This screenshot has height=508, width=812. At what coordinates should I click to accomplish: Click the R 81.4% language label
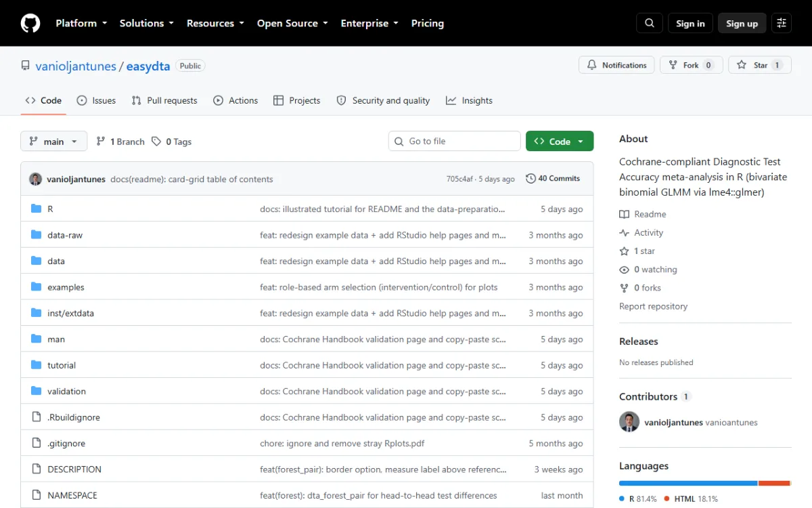click(x=638, y=499)
